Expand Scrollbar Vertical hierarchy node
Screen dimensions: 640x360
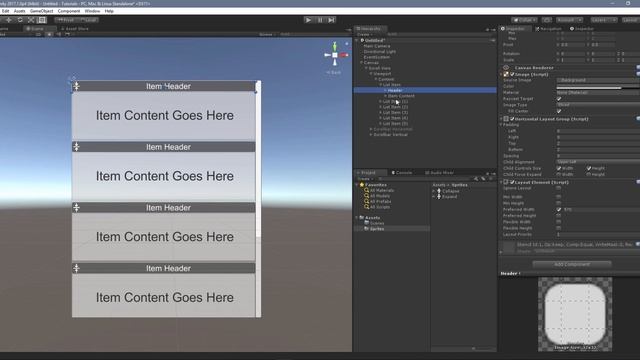(x=371, y=134)
